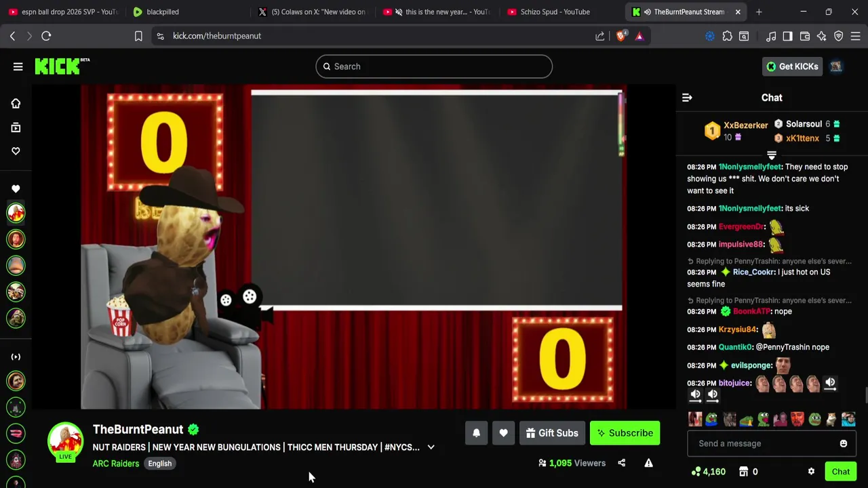Click the recommended channels broadcast icon in sidebar
Screen dimensions: 868x488
point(16,357)
